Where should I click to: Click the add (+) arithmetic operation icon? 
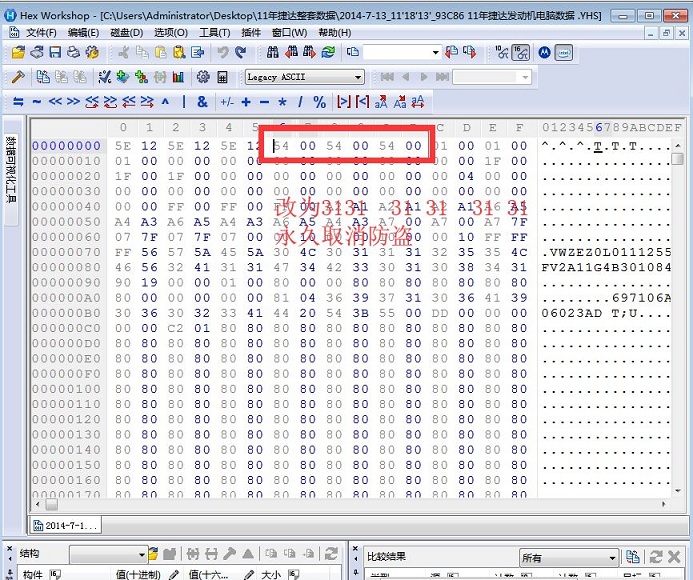[x=246, y=102]
